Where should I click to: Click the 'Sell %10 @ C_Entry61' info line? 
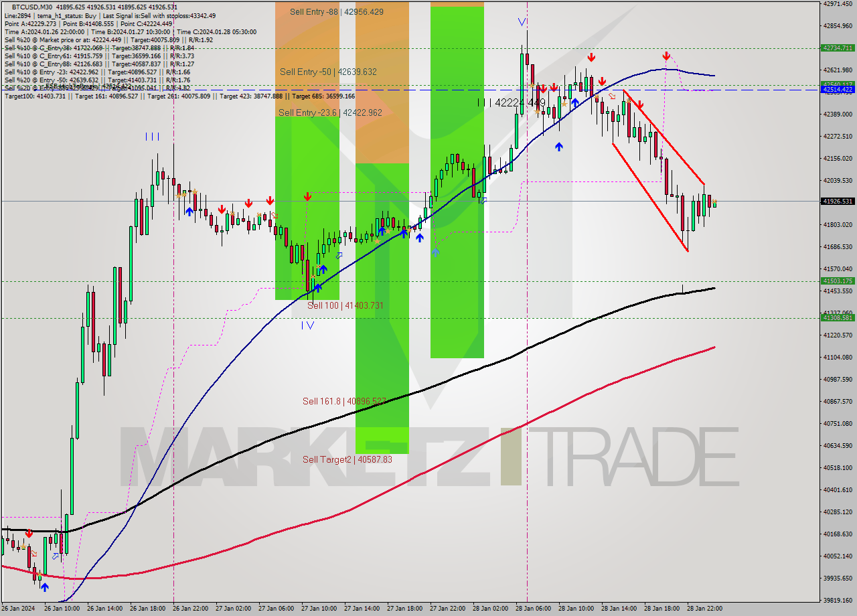[x=100, y=56]
